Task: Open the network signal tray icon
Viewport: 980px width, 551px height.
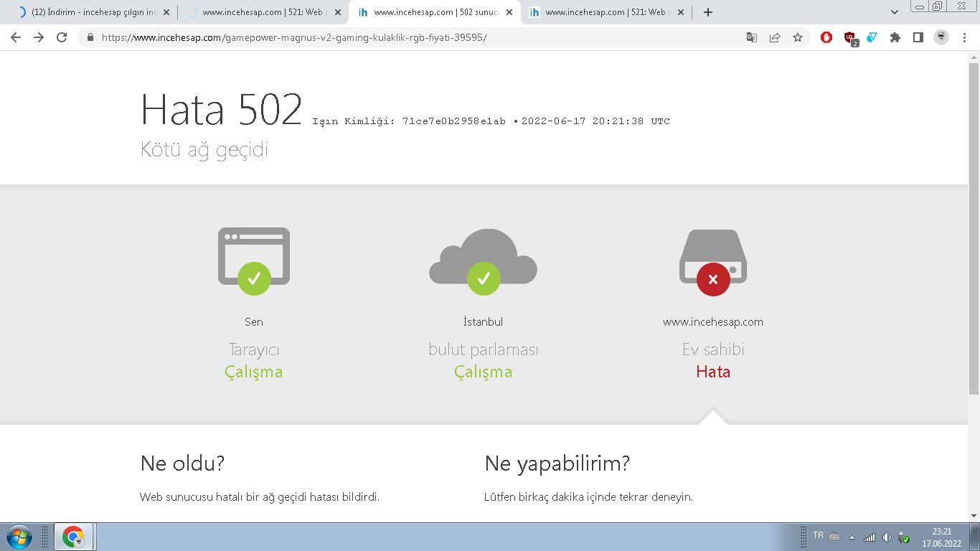Action: [870, 537]
